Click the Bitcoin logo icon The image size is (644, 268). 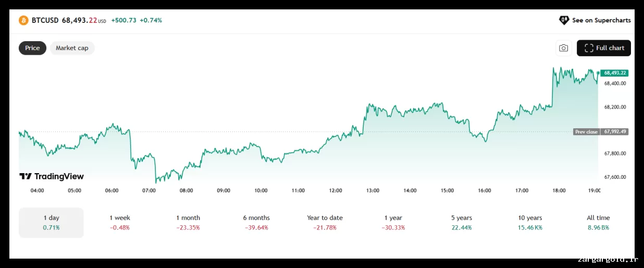pos(23,20)
